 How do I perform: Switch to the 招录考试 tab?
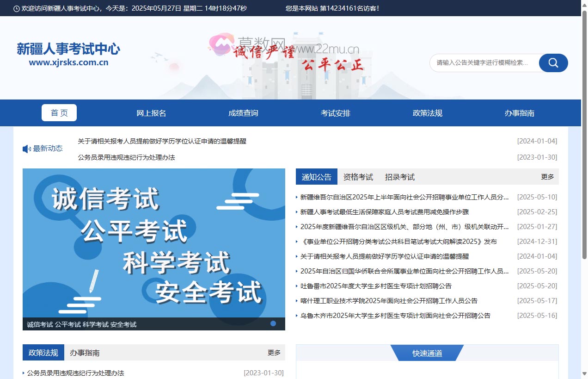399,176
